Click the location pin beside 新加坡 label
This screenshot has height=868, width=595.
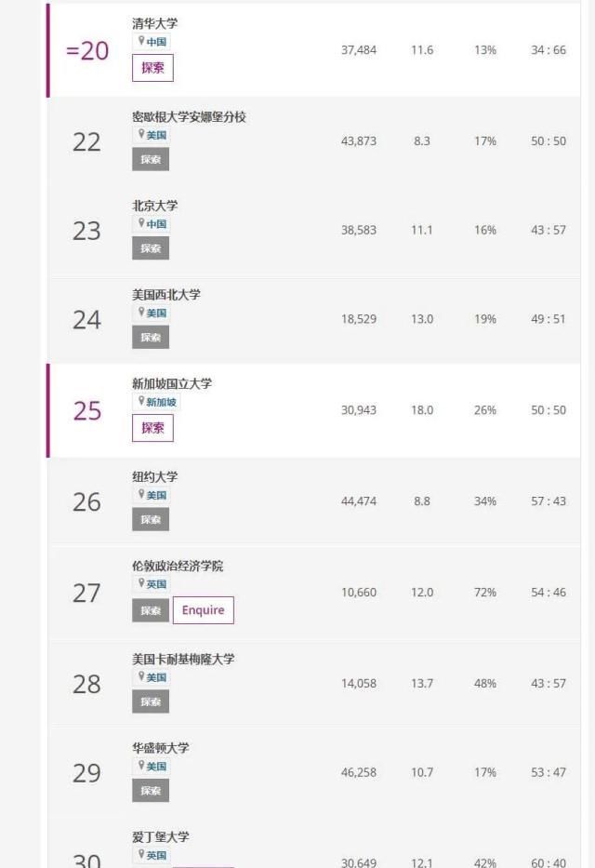click(141, 402)
